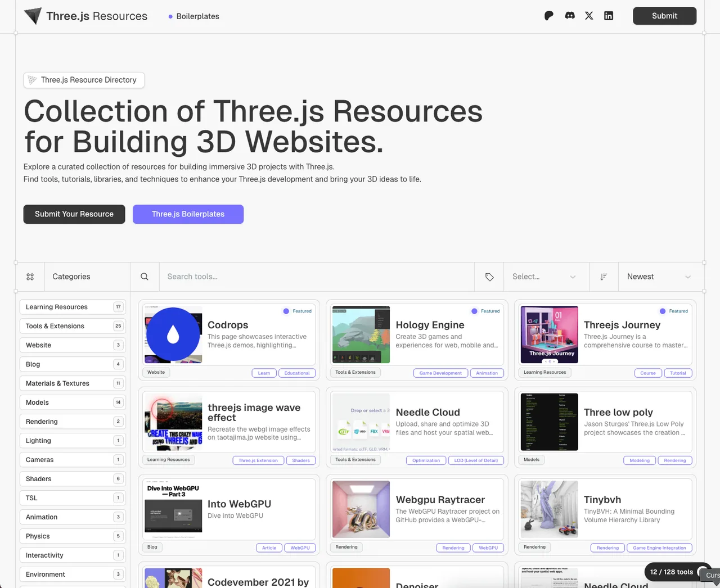
Task: Click WebGPU tag on Webgpu Raytracer card
Action: [x=488, y=548]
